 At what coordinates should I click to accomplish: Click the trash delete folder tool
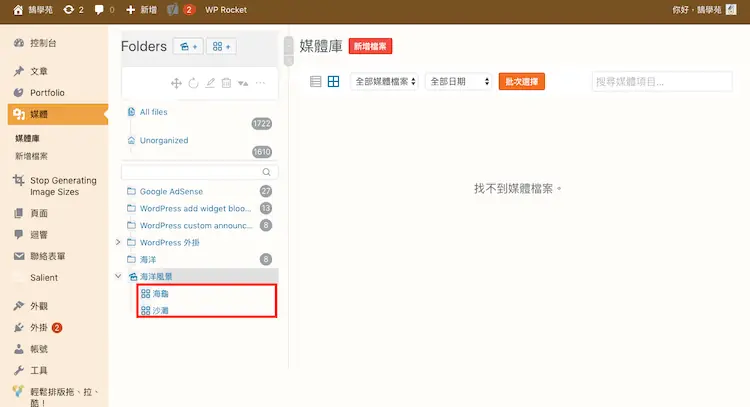pos(226,83)
